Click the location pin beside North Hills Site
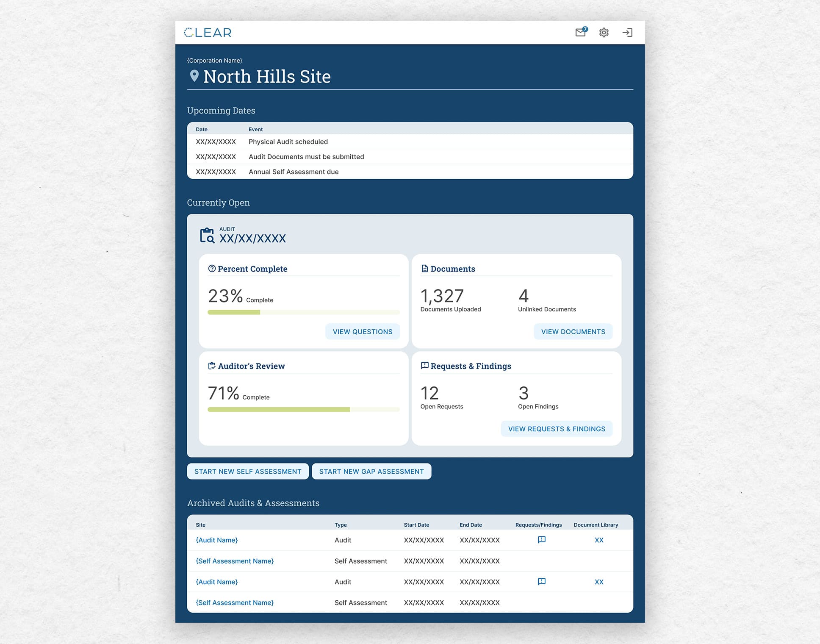 (194, 76)
